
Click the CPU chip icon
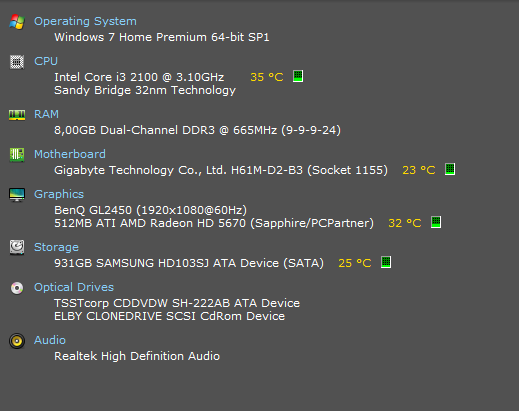[17, 62]
